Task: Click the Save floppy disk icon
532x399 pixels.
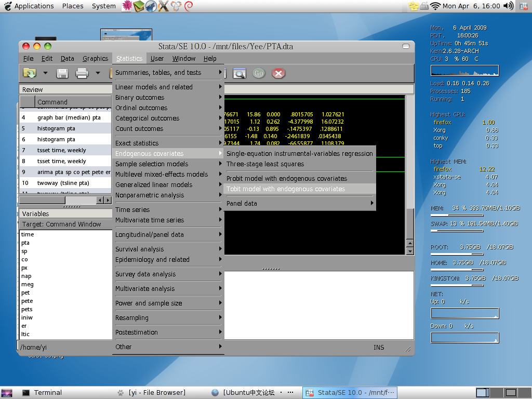Action: 62,73
